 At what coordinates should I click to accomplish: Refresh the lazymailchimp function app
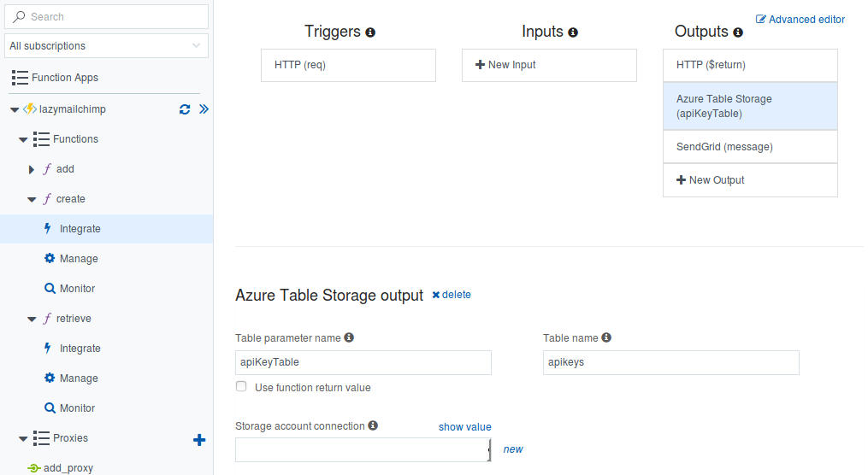pos(185,109)
